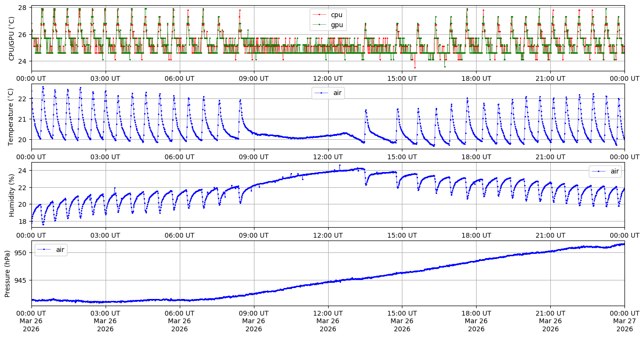The image size is (644, 337).
Task: Click the Pressure (hPa) y-axis label
Action: [8, 273]
